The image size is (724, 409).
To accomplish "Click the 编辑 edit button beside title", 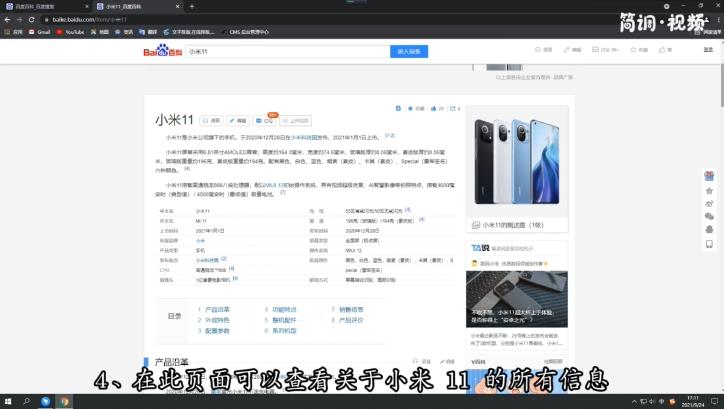I will click(238, 120).
